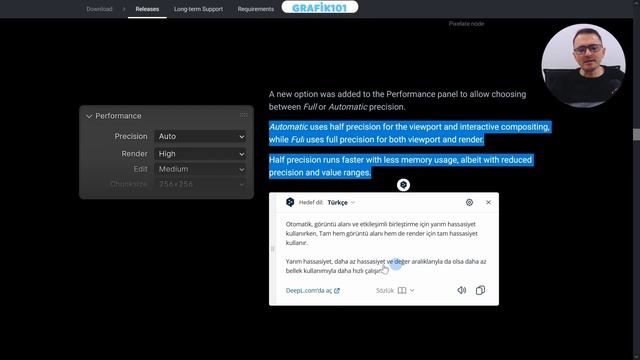This screenshot has height=360, width=640.
Task: Click the presenter webcam thumbnail
Action: point(583,66)
